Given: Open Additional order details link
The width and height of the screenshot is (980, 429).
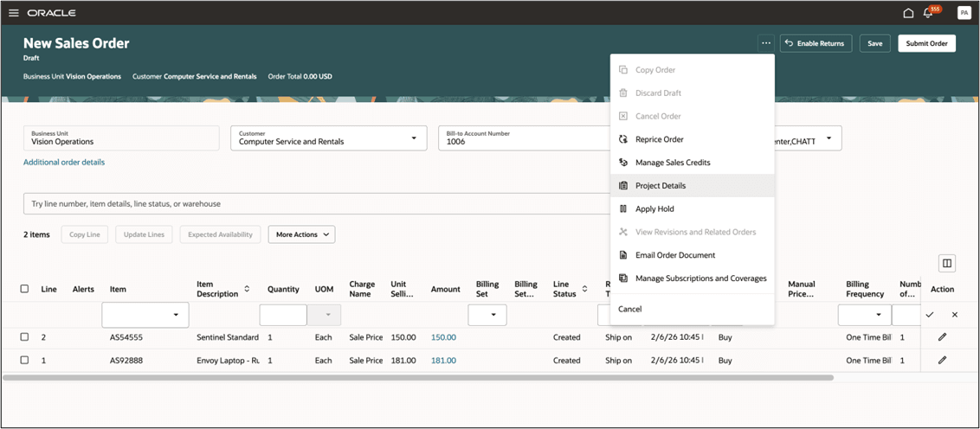Looking at the screenshot, I should (64, 162).
